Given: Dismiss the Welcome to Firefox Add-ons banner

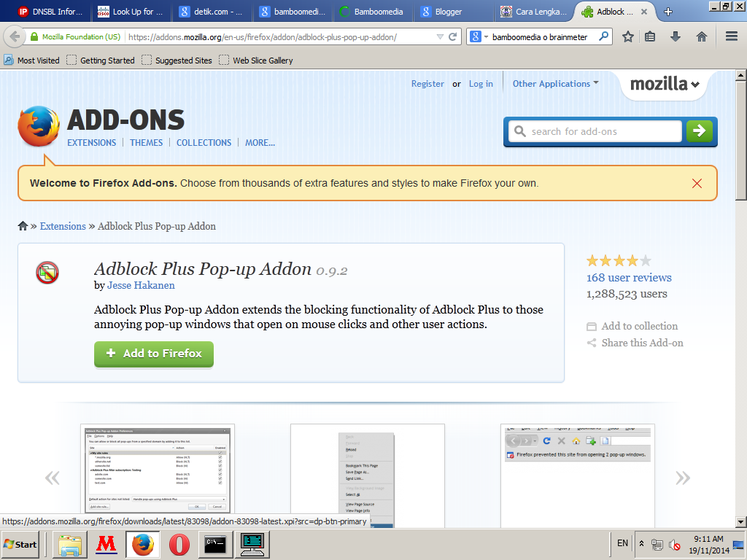Looking at the screenshot, I should (697, 183).
